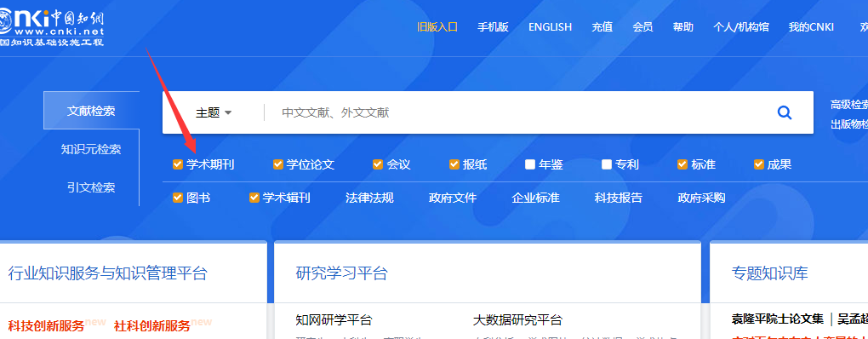Open the 大数据研究平台 link
This screenshot has width=868, height=339.
pyautogui.click(x=517, y=319)
